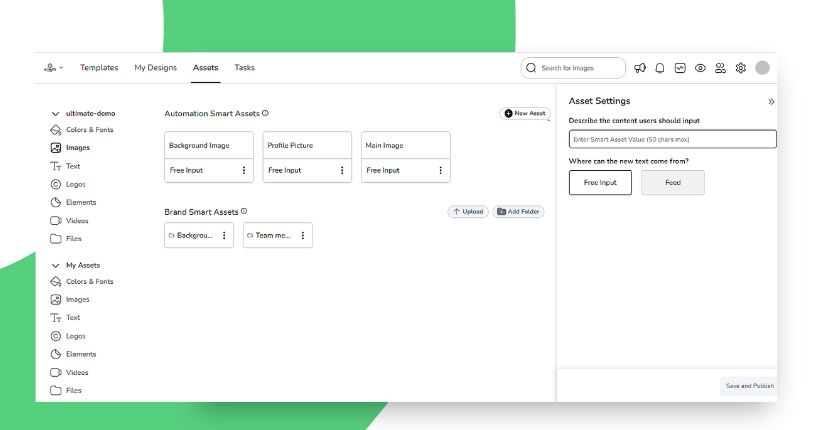Click the team members icon in header
The image size is (834, 430).
720,68
